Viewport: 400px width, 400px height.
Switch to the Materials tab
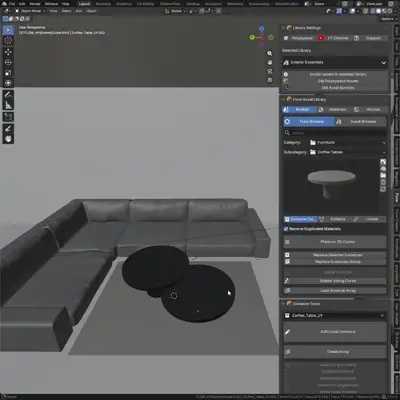click(334, 109)
